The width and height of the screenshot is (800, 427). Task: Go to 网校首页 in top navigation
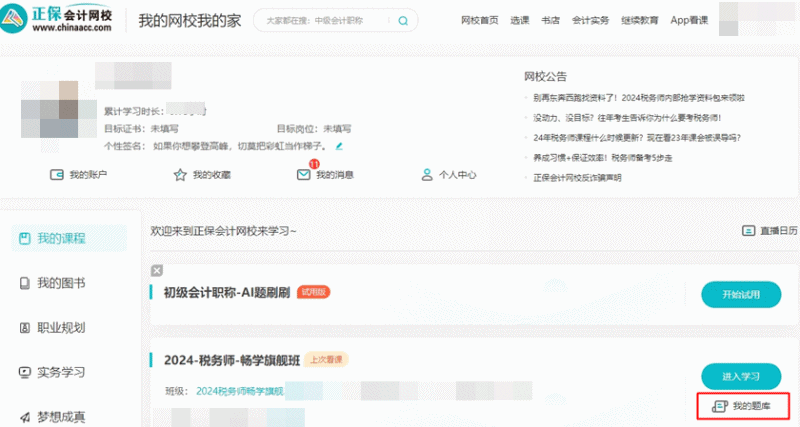coord(480,21)
